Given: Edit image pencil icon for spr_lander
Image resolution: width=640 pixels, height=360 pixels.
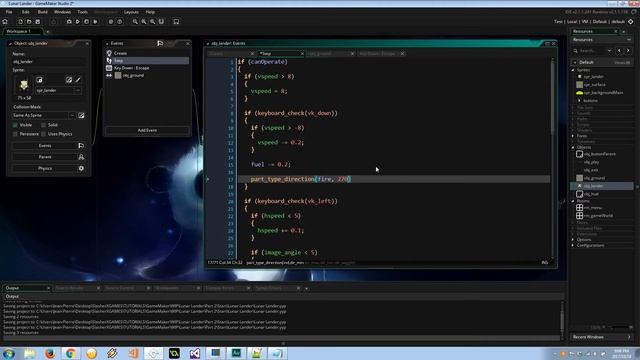Looking at the screenshot, I should pyautogui.click(x=78, y=80).
